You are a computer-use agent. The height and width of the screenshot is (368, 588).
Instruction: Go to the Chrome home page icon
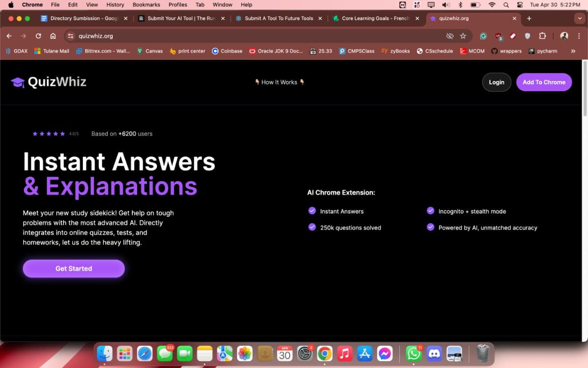pos(53,36)
